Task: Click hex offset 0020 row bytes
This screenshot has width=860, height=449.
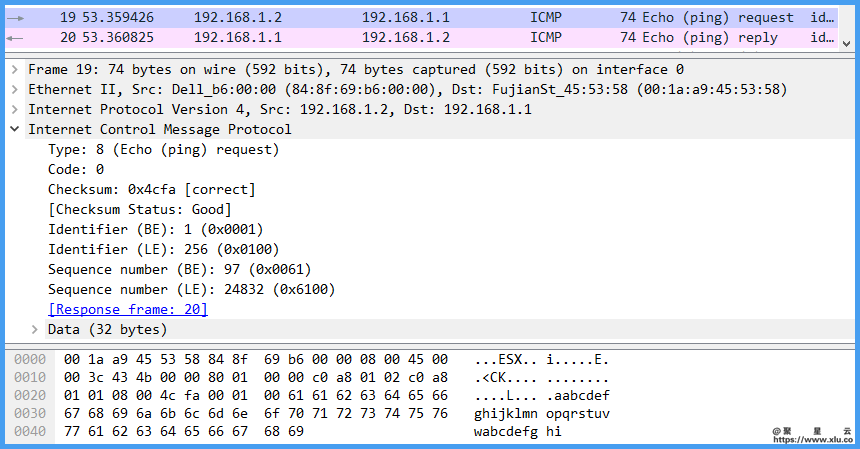Action: click(255, 396)
